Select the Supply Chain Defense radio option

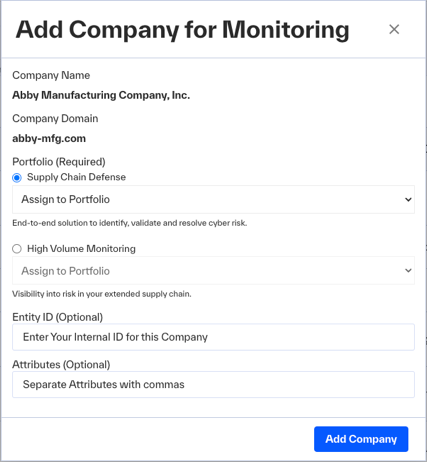tap(17, 178)
